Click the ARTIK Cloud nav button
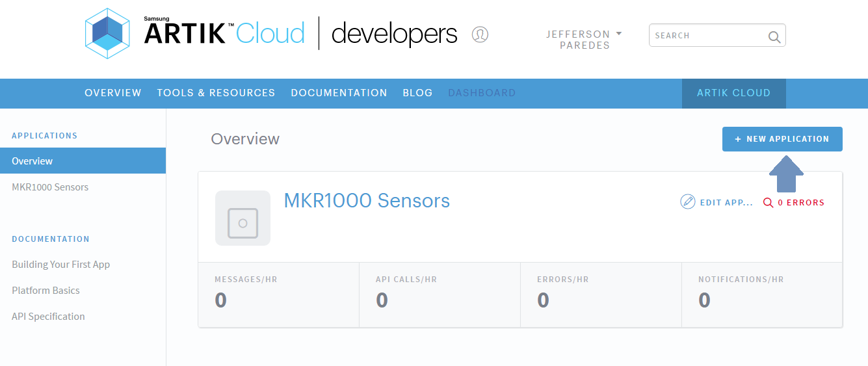 [x=733, y=93]
